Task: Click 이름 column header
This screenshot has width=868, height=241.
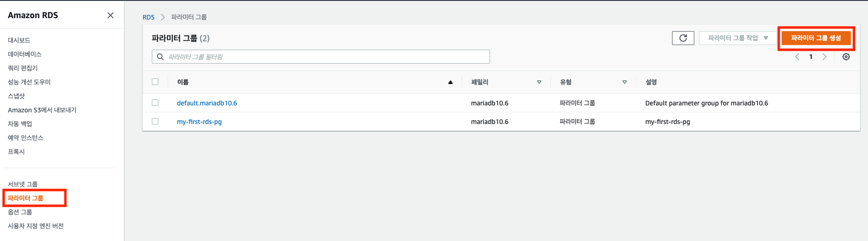Action: (x=183, y=82)
